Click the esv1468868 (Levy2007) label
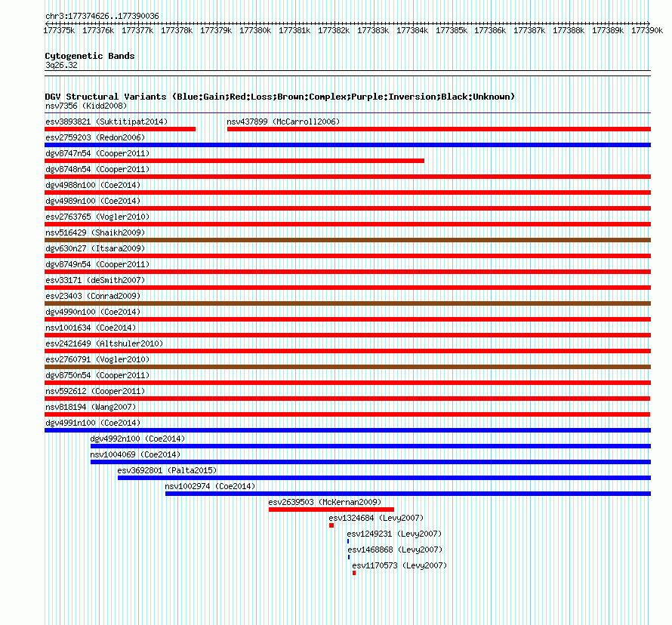The height and width of the screenshot is (625, 672). 395,550
